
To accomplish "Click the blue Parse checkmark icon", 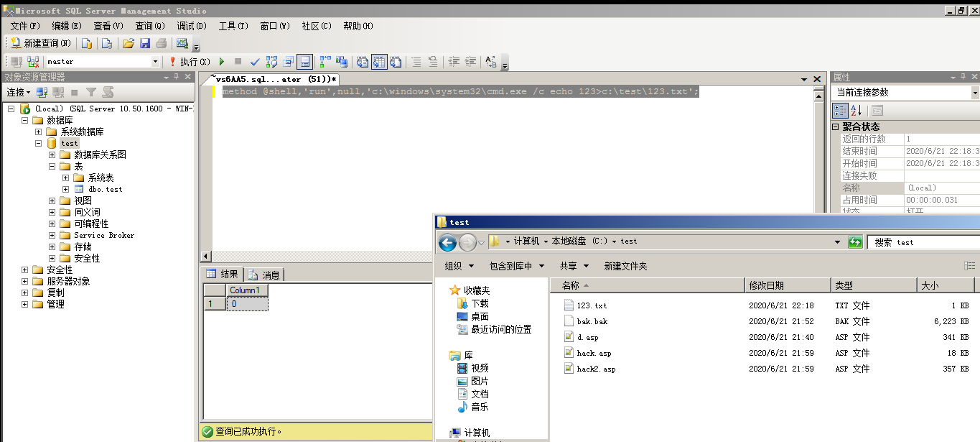I will coord(255,62).
